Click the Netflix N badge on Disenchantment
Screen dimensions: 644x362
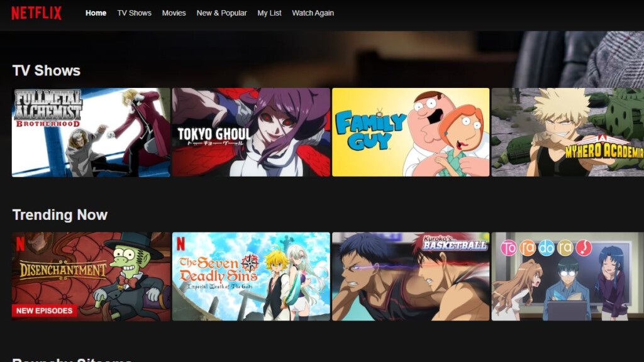point(20,244)
